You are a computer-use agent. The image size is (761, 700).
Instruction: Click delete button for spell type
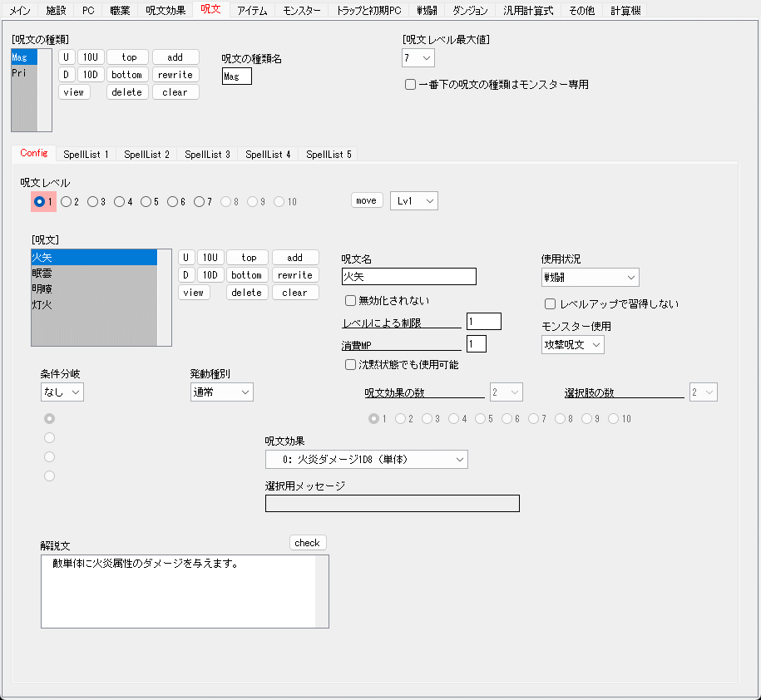point(127,92)
